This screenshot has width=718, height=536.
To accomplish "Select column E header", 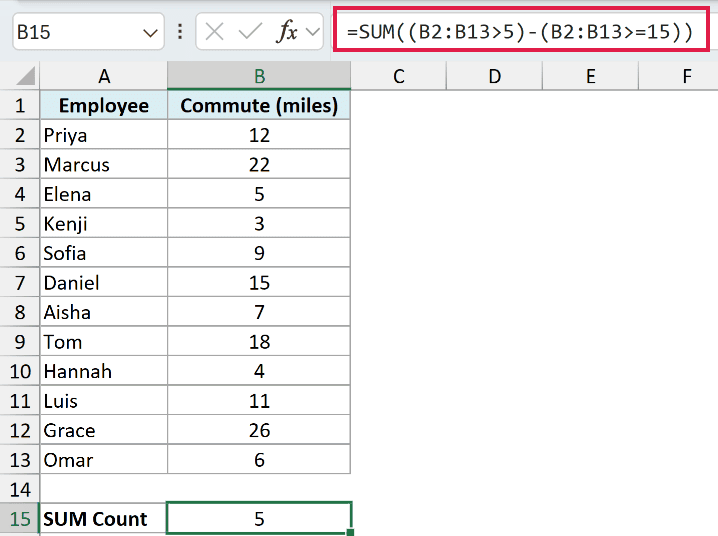I will pyautogui.click(x=591, y=76).
